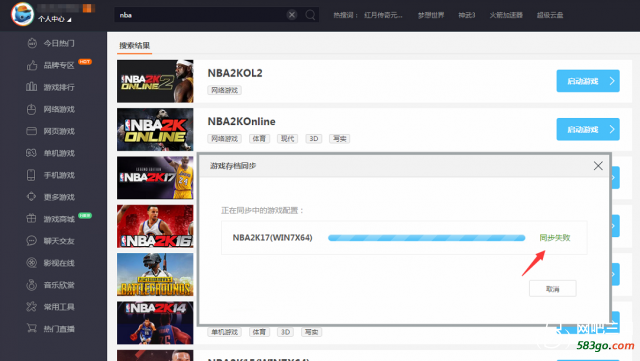This screenshot has height=361, width=640.
Task: Click the search magnifier icon
Action: [310, 15]
